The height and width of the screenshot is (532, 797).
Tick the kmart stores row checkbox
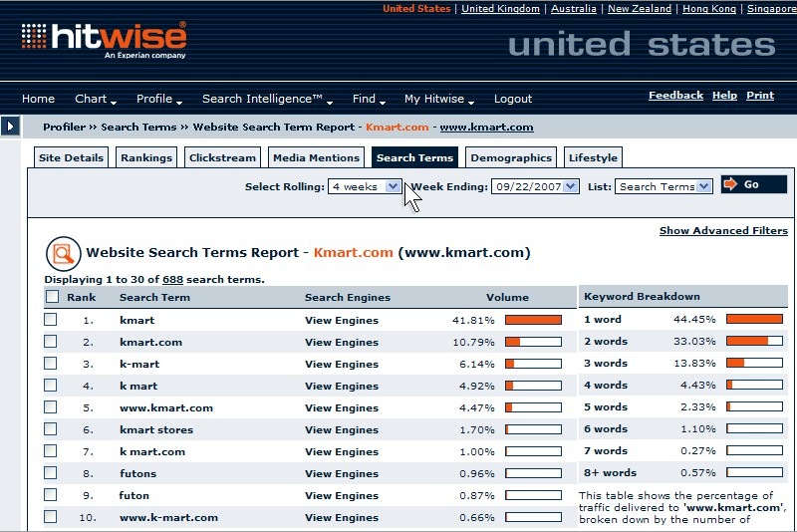pyautogui.click(x=50, y=428)
